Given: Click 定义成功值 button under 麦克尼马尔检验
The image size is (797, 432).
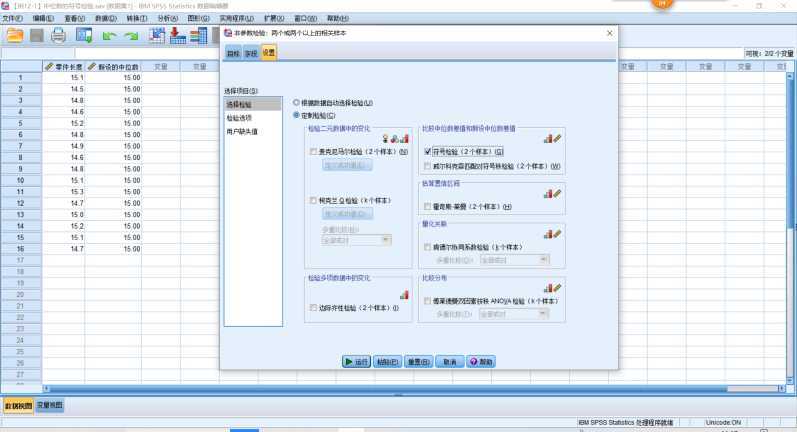Looking at the screenshot, I should coord(347,165).
